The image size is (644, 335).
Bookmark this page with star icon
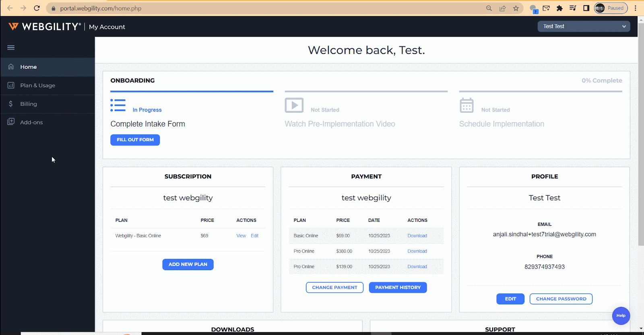tap(516, 8)
